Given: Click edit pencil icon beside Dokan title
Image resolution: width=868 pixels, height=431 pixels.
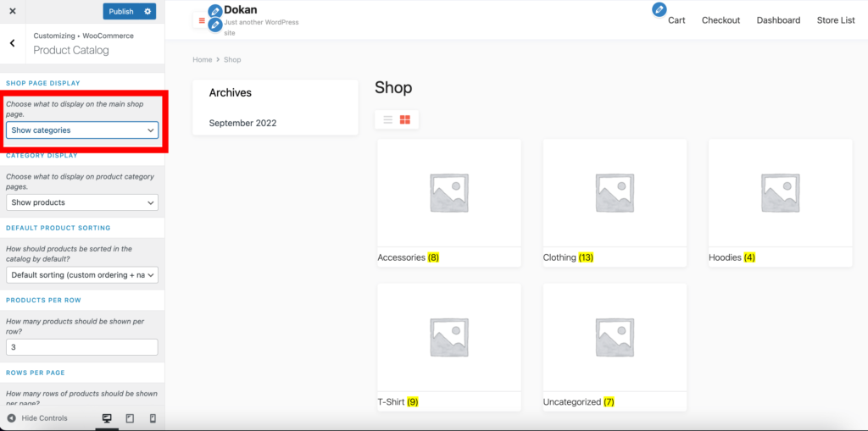Looking at the screenshot, I should (214, 11).
